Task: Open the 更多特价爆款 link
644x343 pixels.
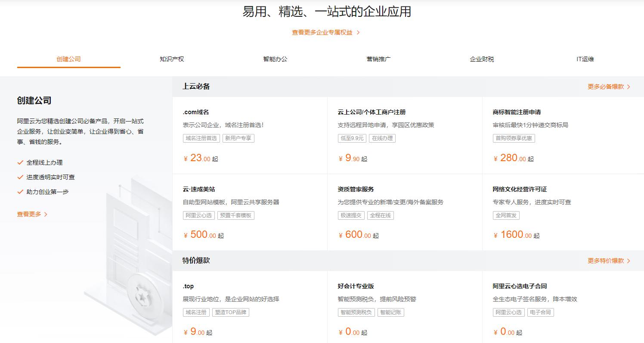Action: tap(606, 261)
